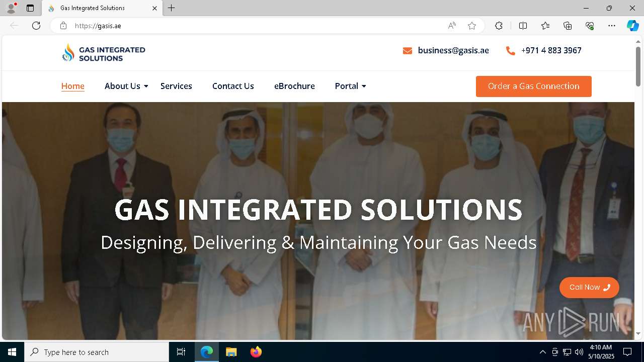
Task: Open Edge Settings and more menu
Action: tap(612, 26)
